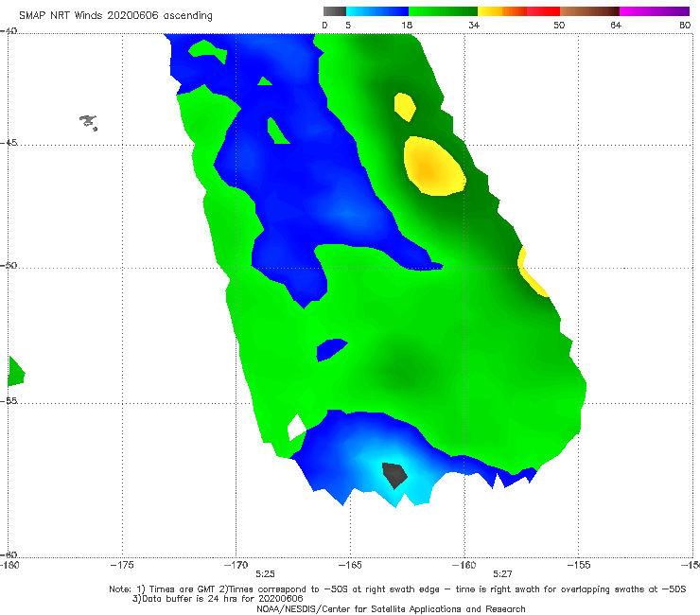Image resolution: width=700 pixels, height=615 pixels.
Task: Click the magenta segment of the color bar
Action: pos(655,11)
